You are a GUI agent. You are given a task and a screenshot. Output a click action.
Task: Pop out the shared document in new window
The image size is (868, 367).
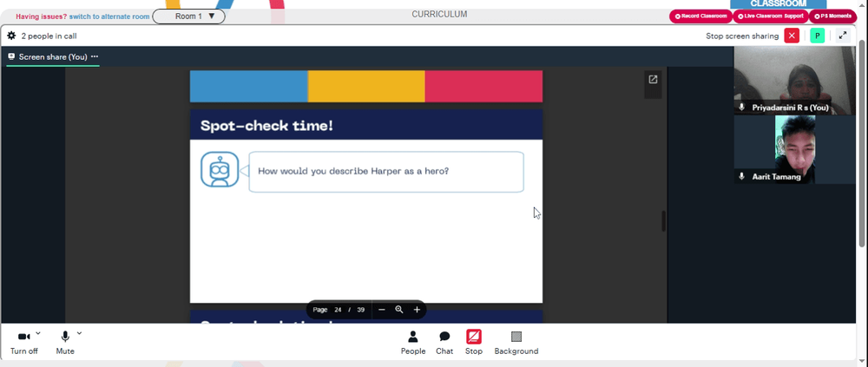(x=653, y=79)
